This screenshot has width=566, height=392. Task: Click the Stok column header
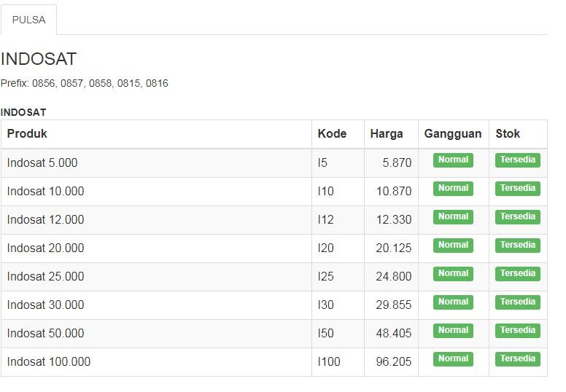[x=518, y=134]
